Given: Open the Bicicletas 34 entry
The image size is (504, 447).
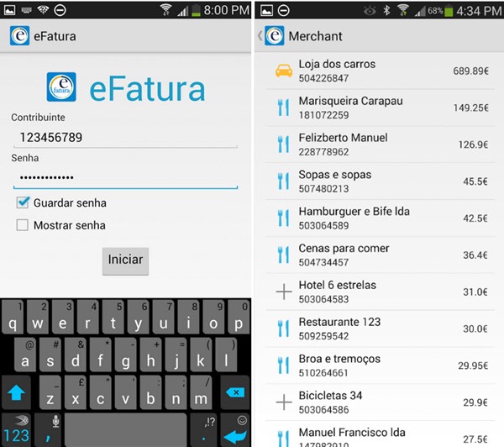Looking at the screenshot, I should [x=380, y=402].
